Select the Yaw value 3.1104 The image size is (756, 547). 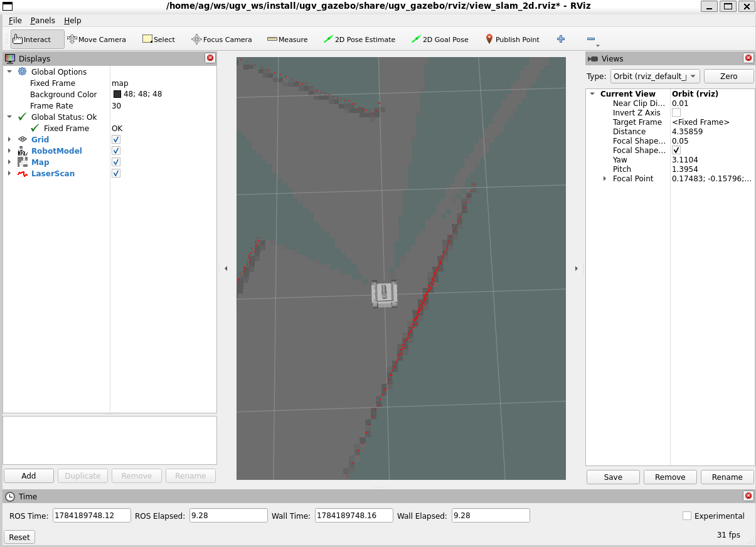coord(685,159)
